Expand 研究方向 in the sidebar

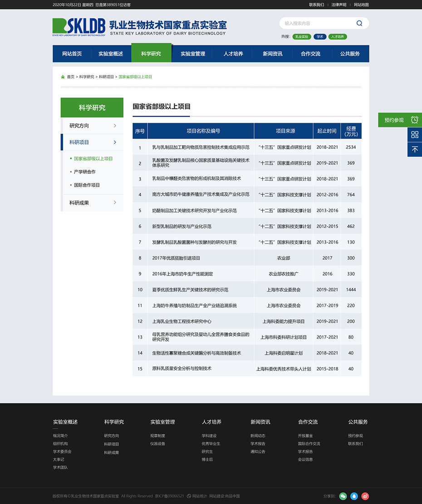coord(92,126)
